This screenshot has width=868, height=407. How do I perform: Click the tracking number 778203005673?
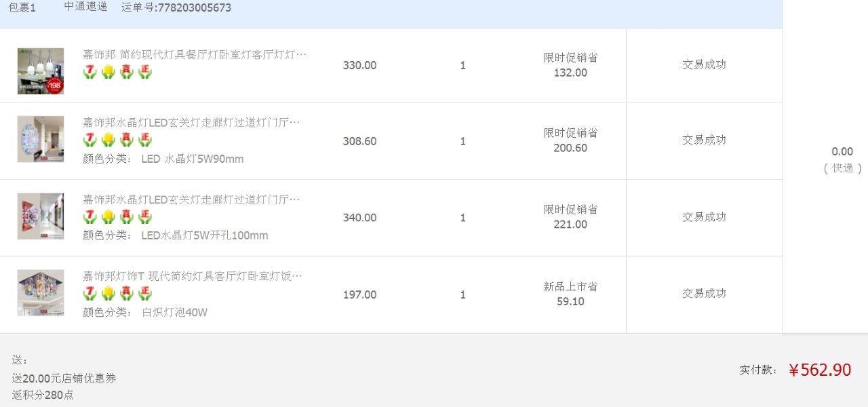click(x=194, y=7)
